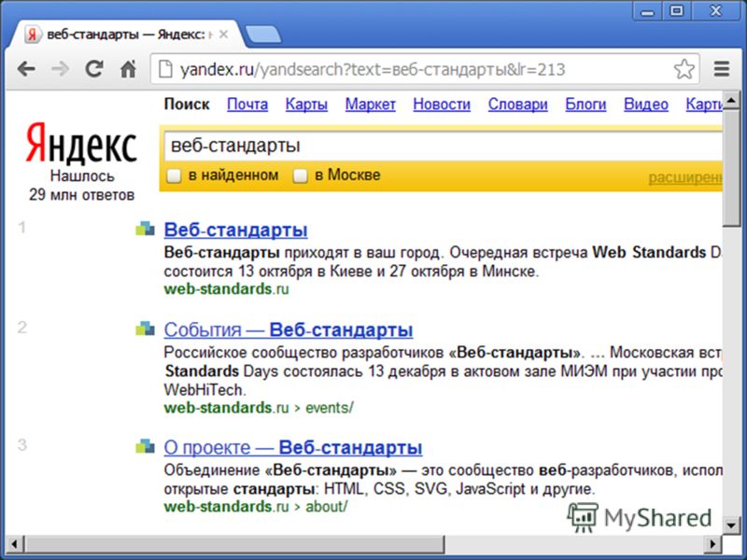Go forward with the browser forward arrow
The height and width of the screenshot is (560, 747).
[x=60, y=69]
